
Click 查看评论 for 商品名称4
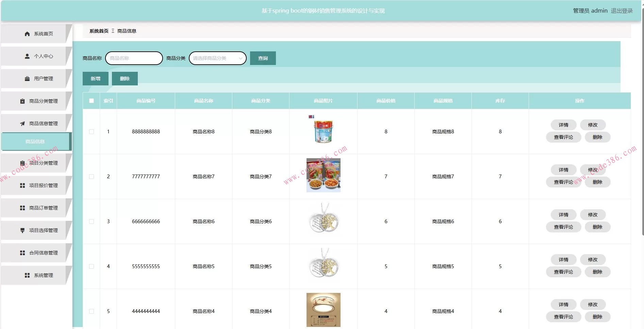coord(564,317)
